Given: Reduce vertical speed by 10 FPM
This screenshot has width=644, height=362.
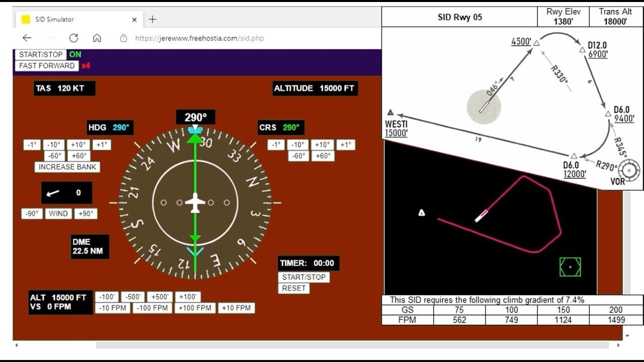Looking at the screenshot, I should coord(112,308).
